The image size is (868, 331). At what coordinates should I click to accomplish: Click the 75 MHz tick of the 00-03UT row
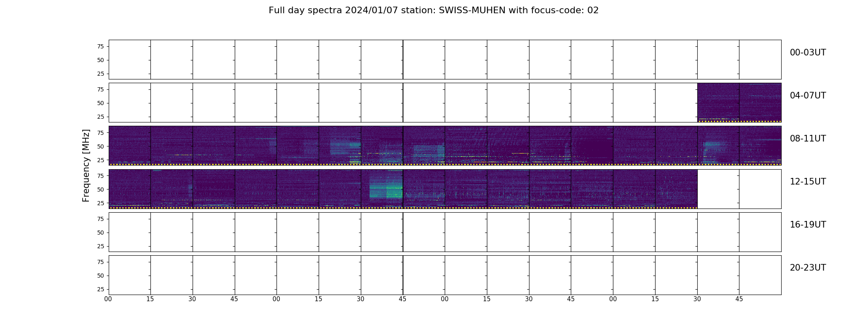tap(100, 46)
